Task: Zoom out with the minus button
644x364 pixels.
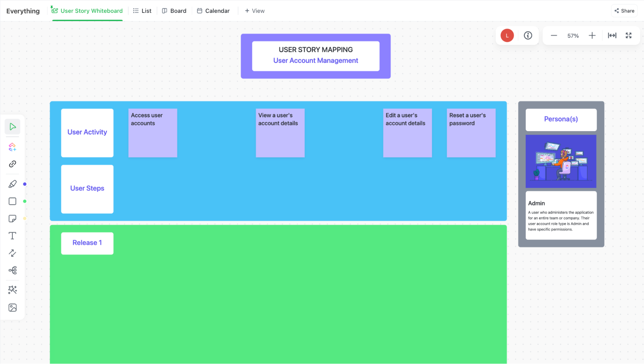Action: [x=554, y=35]
